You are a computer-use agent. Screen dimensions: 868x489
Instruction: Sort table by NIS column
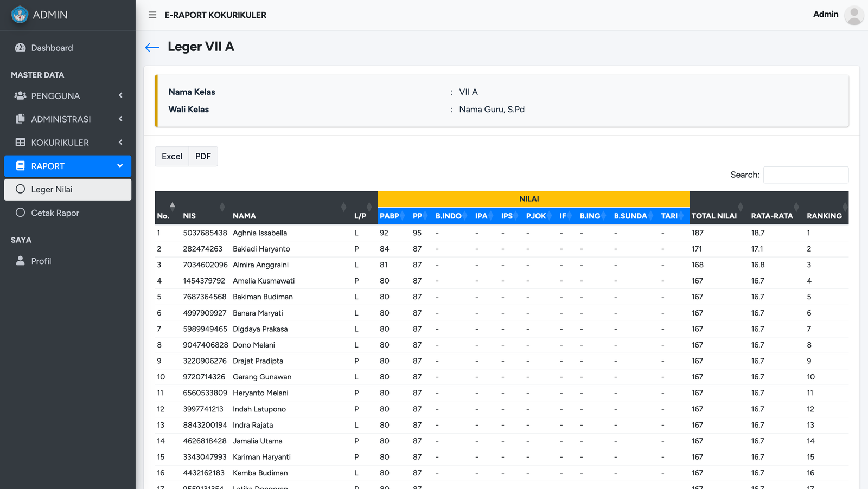coord(205,208)
